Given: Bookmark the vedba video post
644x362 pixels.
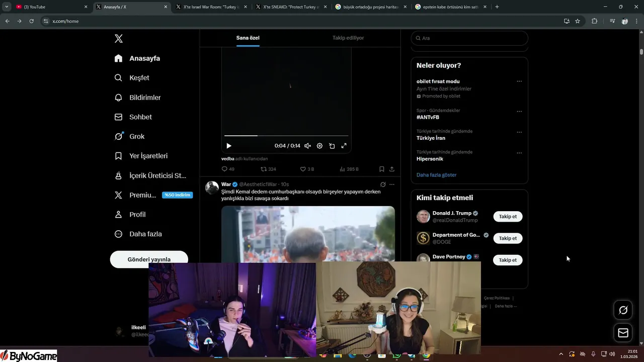Looking at the screenshot, I should 382,169.
